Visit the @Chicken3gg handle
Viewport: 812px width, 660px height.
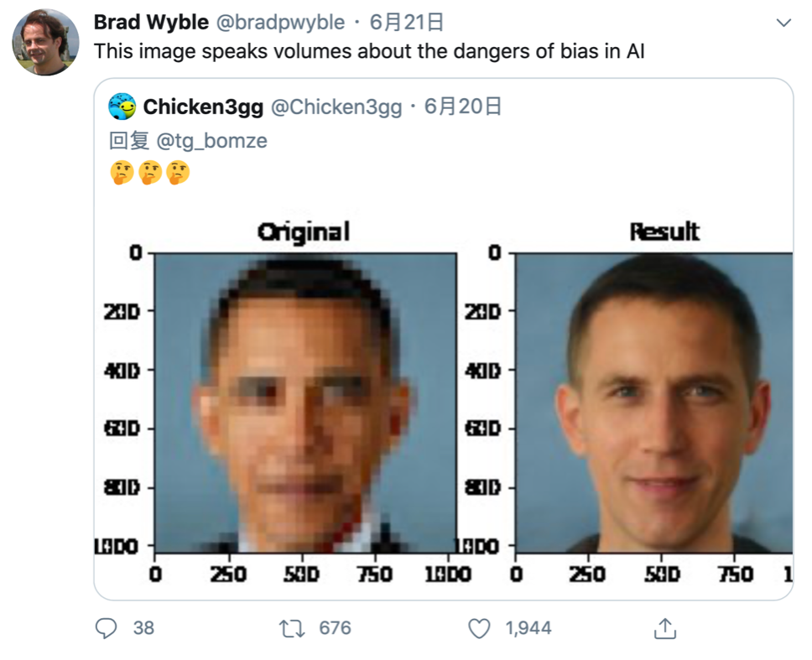click(x=336, y=107)
